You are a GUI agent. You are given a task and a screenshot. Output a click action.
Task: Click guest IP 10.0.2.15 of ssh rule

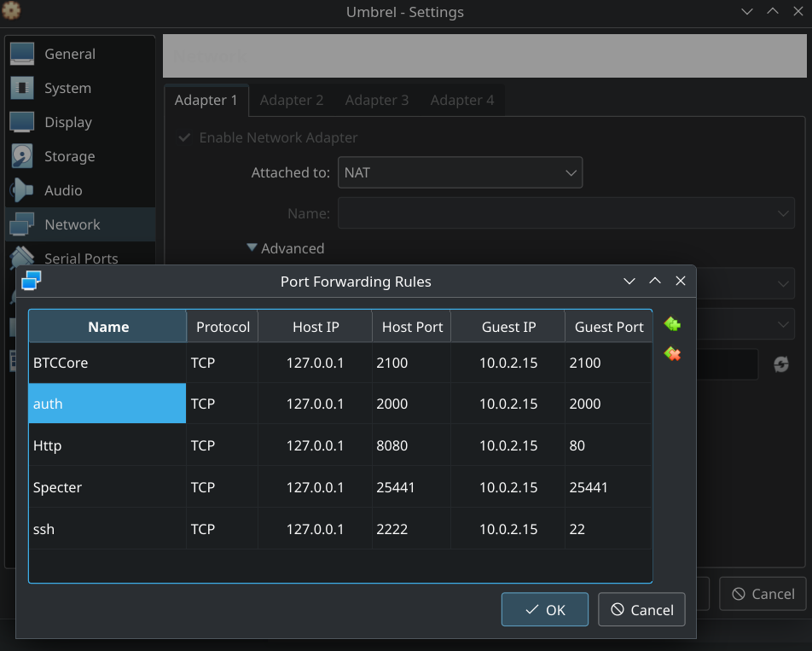tap(508, 529)
